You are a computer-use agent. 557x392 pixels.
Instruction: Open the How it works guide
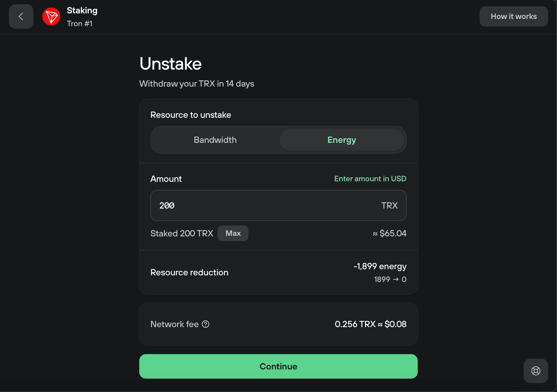pyautogui.click(x=514, y=16)
